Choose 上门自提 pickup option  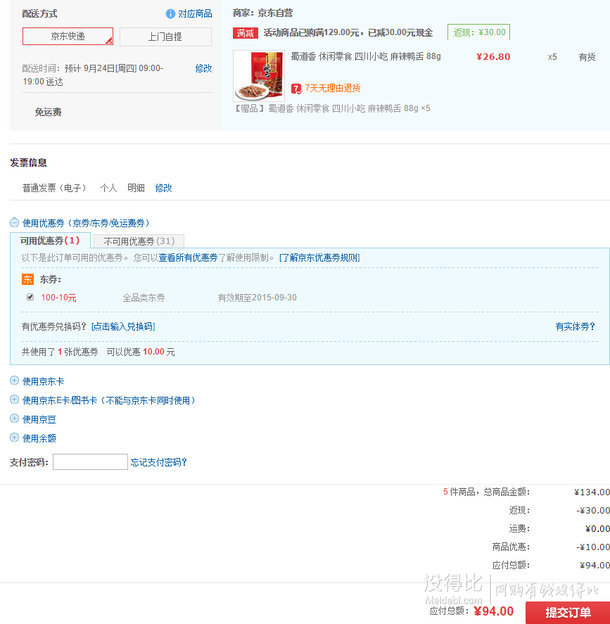(x=165, y=37)
